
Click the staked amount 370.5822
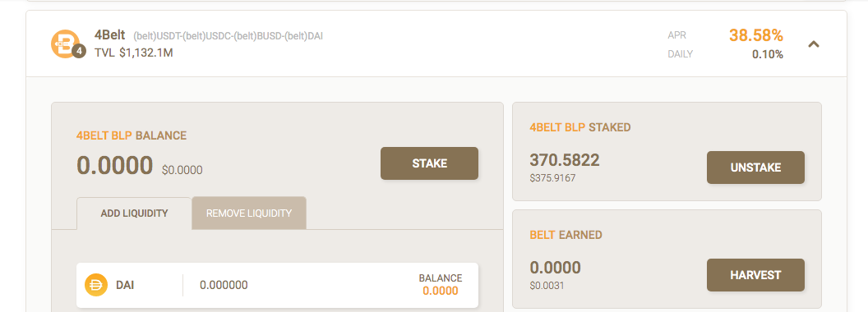tap(565, 160)
